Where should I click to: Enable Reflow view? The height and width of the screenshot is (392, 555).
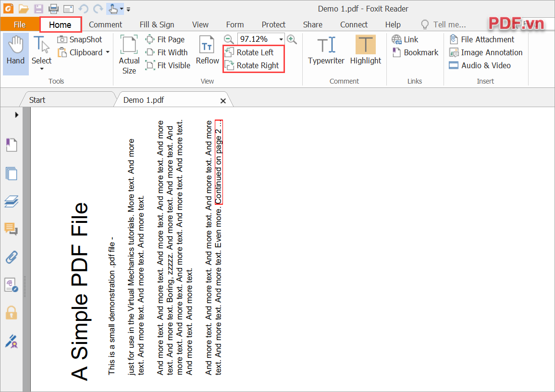pos(208,50)
